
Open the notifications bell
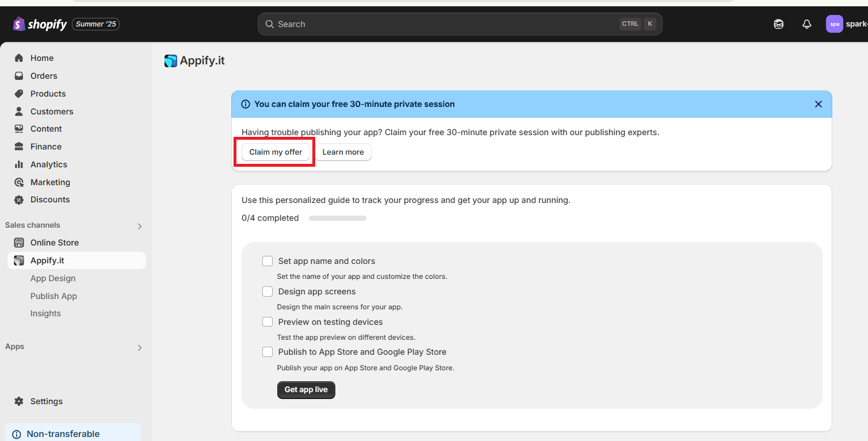806,24
